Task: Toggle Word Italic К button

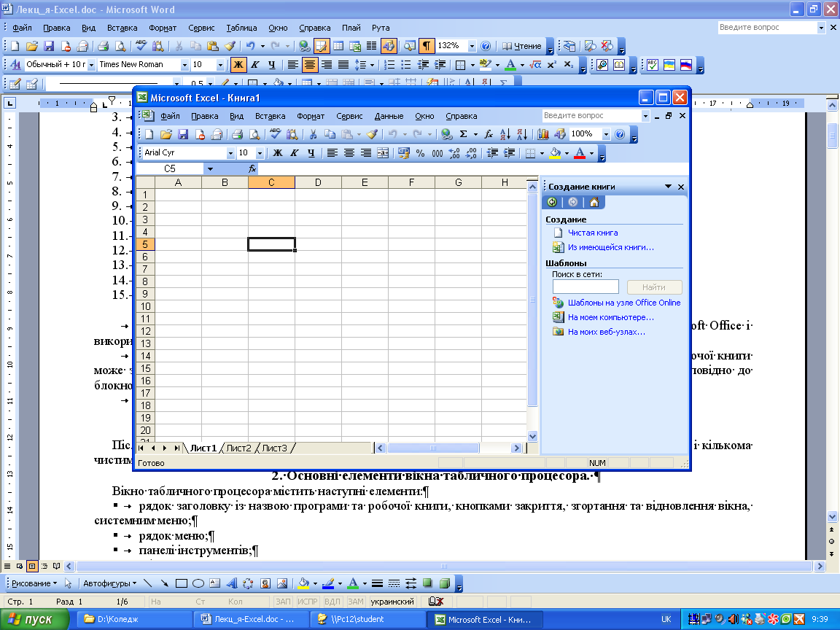Action: coord(255,65)
